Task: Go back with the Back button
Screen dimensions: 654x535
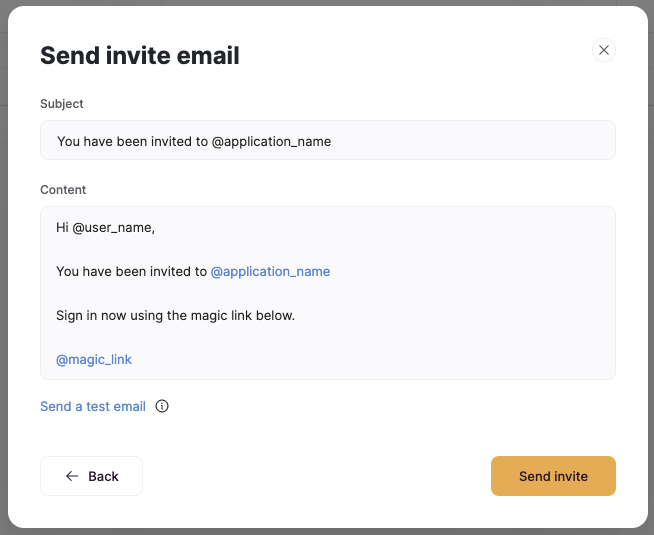Action: click(91, 476)
